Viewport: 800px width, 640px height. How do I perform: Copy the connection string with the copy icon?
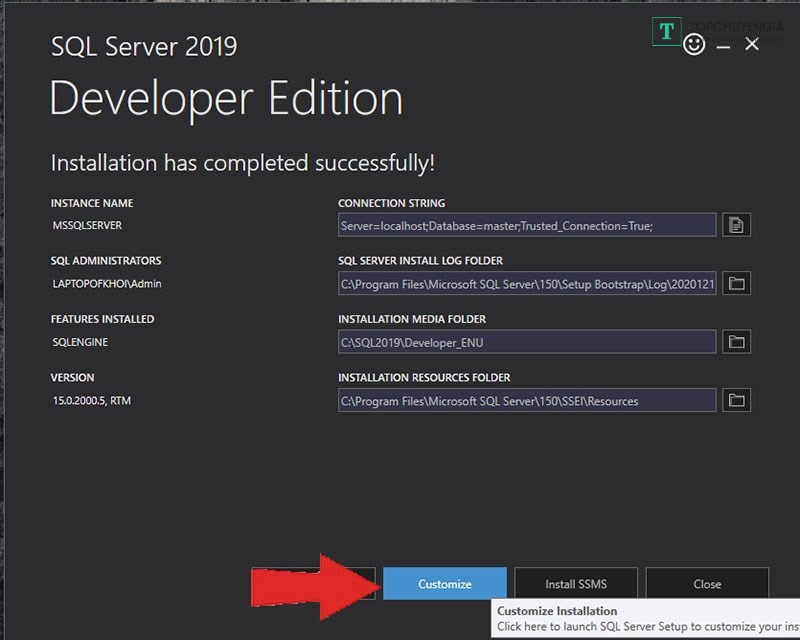(x=736, y=226)
